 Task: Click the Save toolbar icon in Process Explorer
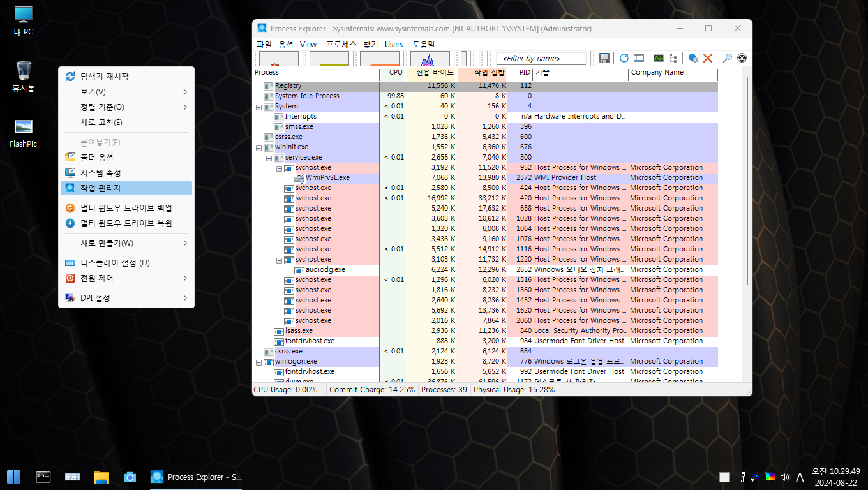[604, 58]
